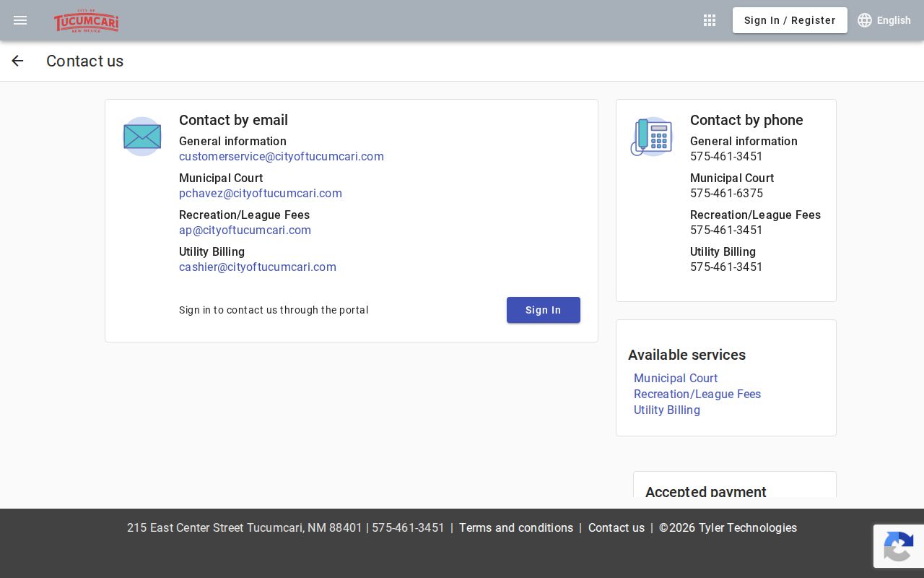The height and width of the screenshot is (578, 924).
Task: Click the City of Tucumcari logo
Action: tap(87, 21)
